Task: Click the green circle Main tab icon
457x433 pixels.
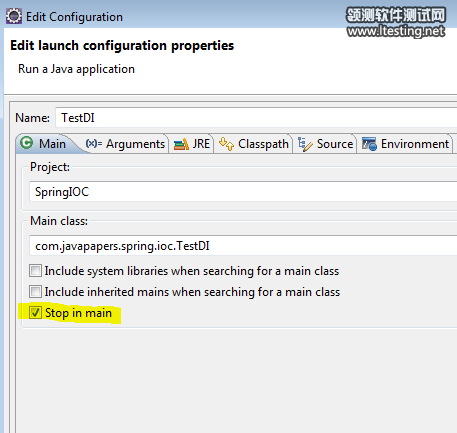Action: pos(27,143)
